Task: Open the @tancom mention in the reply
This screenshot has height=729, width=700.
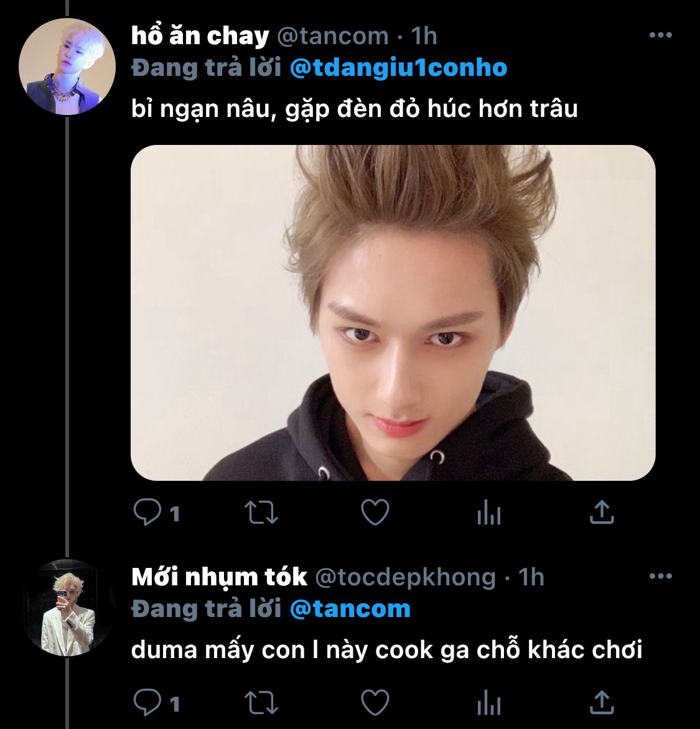Action: click(x=350, y=608)
